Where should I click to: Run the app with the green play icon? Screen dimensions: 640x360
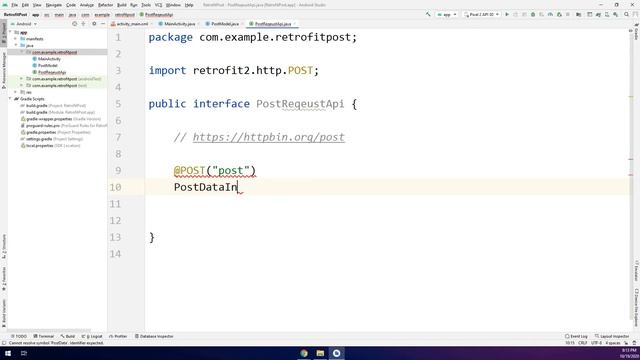pyautogui.click(x=507, y=14)
